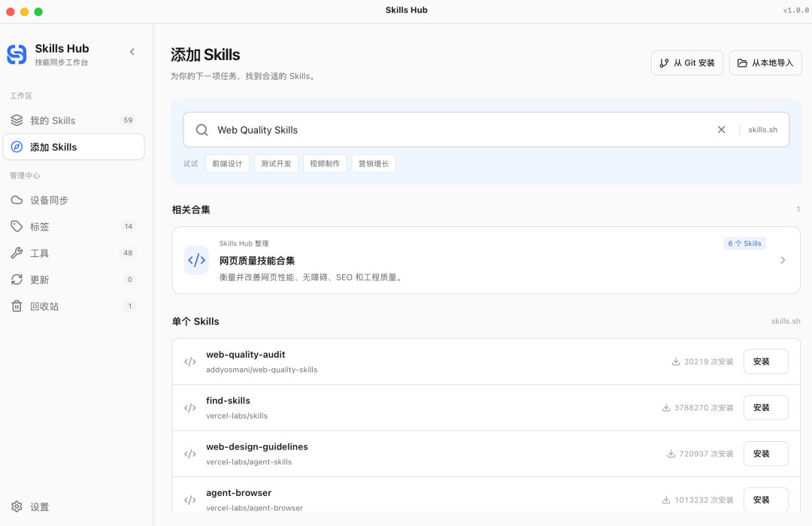Open the web-design-guidelines skill entry
Viewport: 812px width, 526px height.
(486, 454)
